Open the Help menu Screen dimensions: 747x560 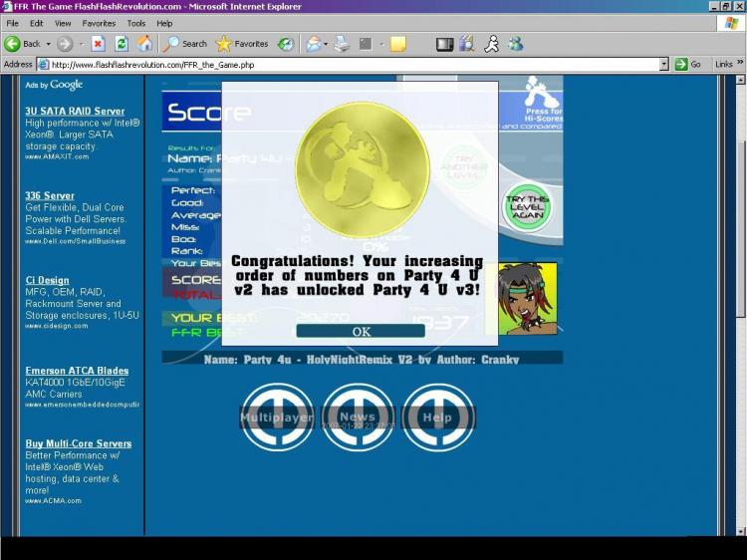[x=164, y=23]
